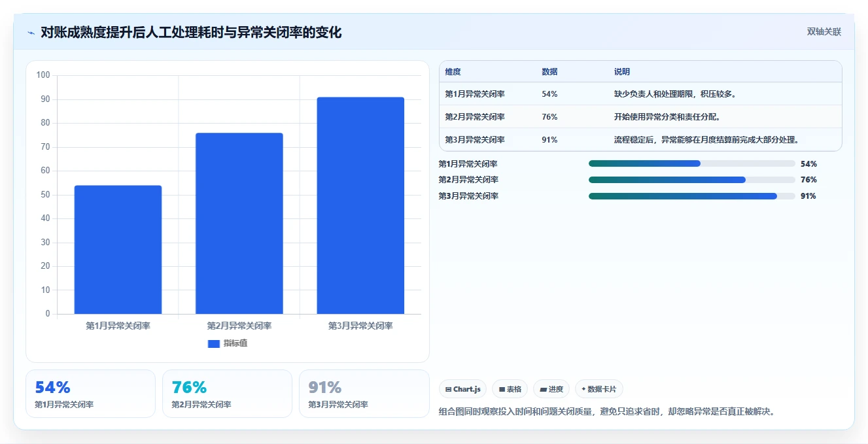This screenshot has height=444, width=868.
Task: Click the 76% value in the table
Action: (549, 117)
